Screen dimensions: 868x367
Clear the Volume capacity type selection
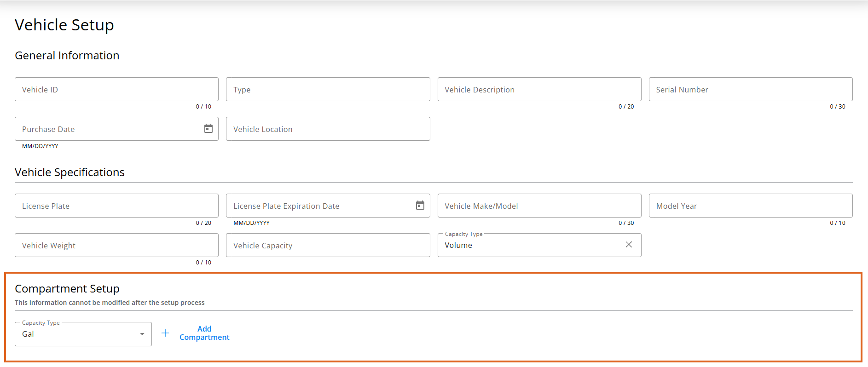629,245
